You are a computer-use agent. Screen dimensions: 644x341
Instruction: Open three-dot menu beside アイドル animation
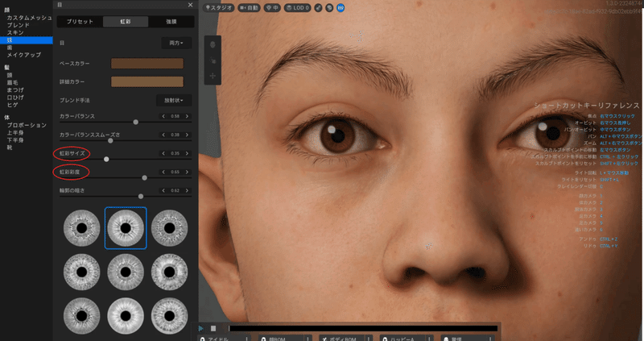tap(247, 339)
